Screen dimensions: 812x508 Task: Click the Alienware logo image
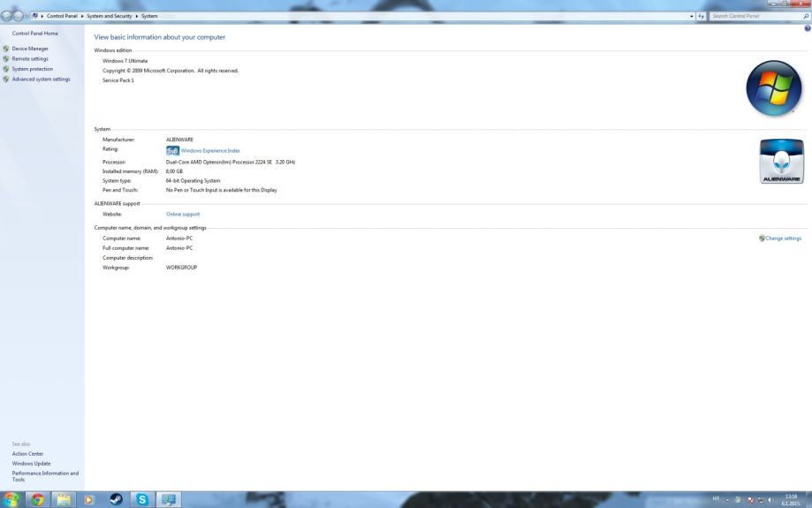(x=781, y=161)
